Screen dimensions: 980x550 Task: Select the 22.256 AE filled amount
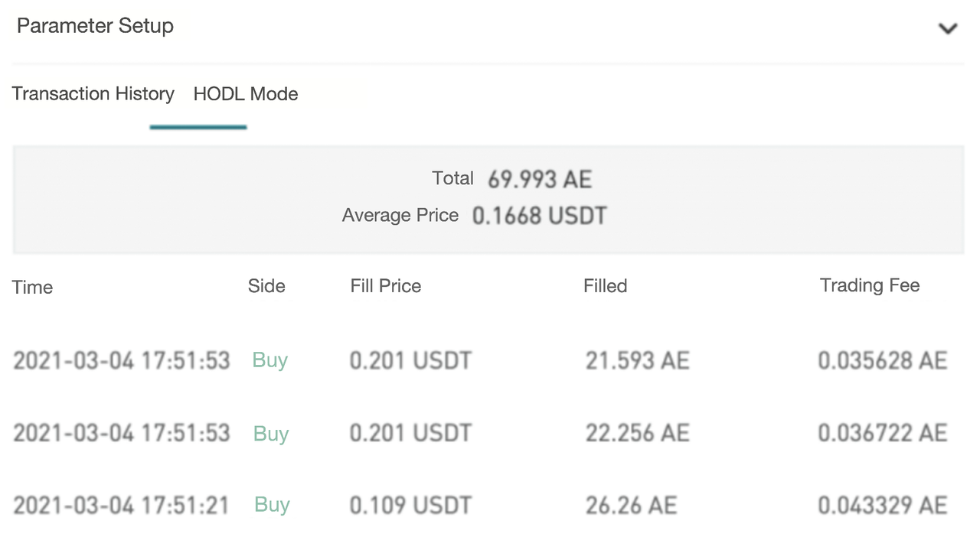[x=637, y=433]
